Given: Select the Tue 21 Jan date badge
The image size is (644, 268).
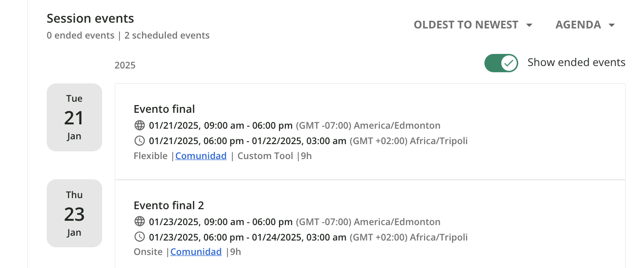Looking at the screenshot, I should click(x=74, y=118).
